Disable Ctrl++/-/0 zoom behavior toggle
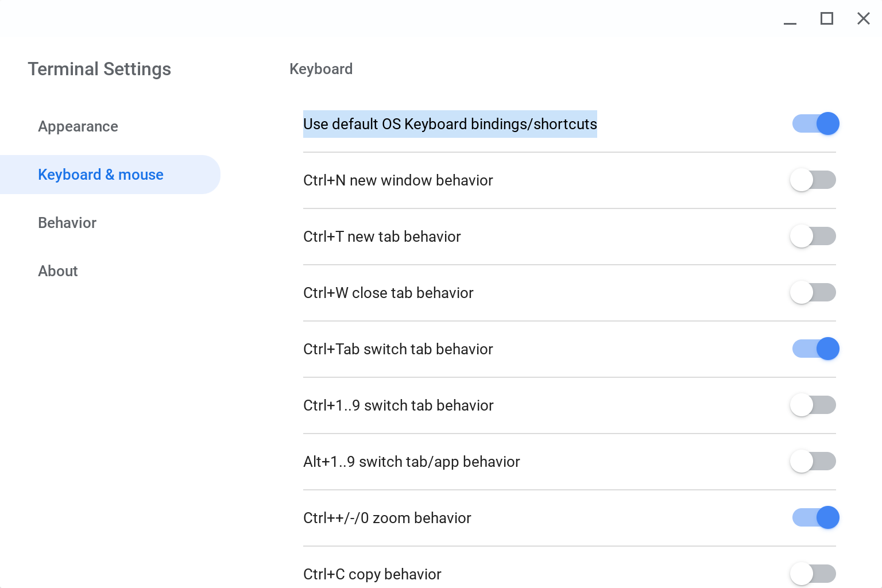Screen dimensions: 882x588 (x=815, y=517)
